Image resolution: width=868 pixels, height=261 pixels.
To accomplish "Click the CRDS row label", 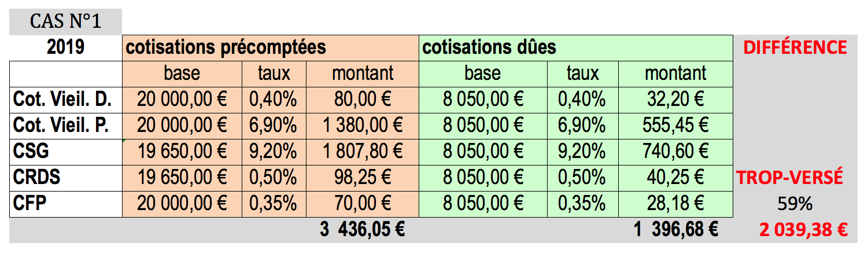I will 65,178.
